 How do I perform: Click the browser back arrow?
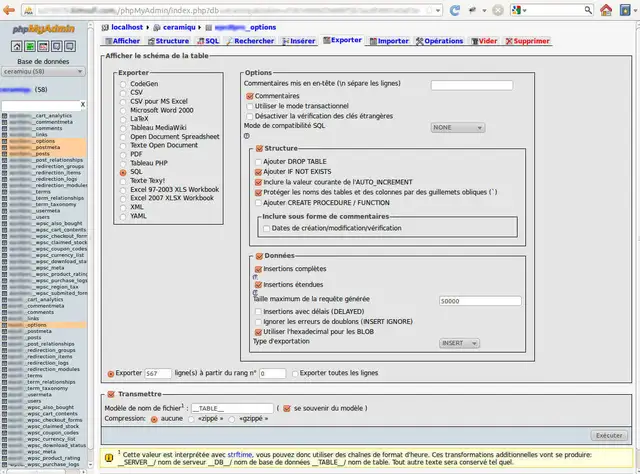[x=9, y=10]
